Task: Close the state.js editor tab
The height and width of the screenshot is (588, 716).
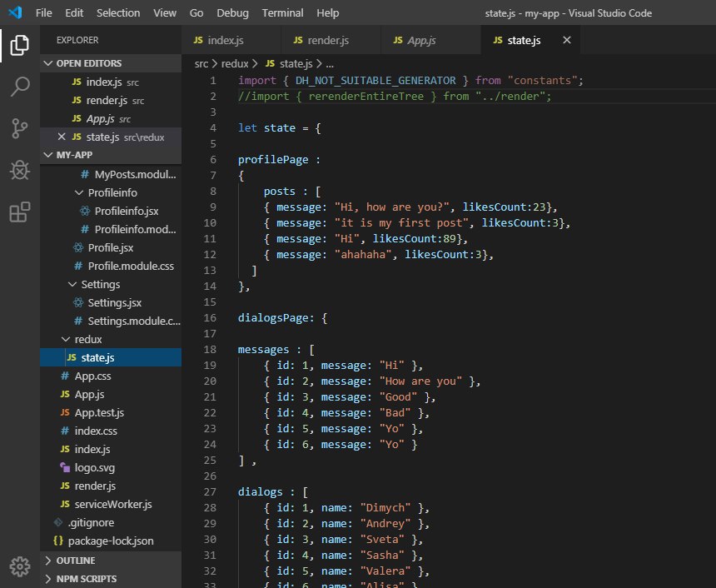Action: [567, 40]
